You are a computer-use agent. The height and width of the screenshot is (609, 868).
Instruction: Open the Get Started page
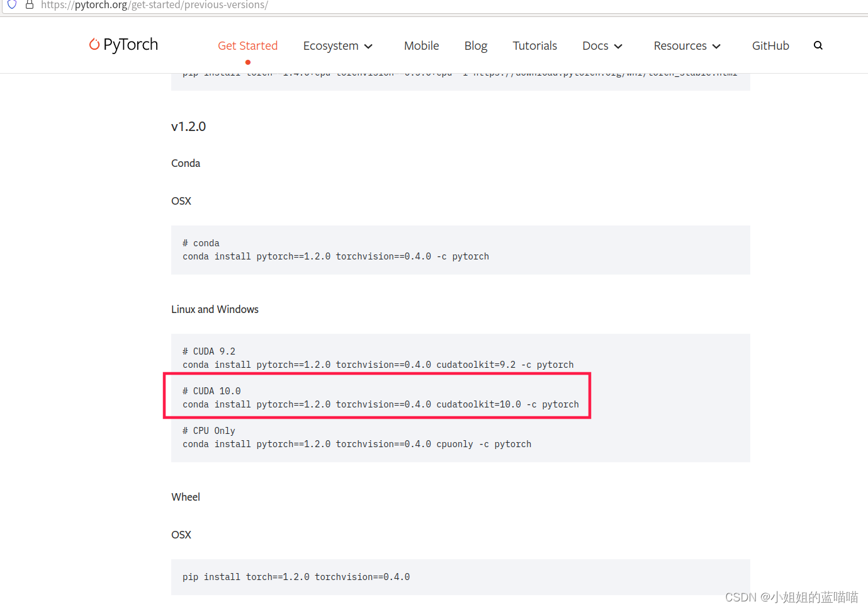click(x=247, y=46)
